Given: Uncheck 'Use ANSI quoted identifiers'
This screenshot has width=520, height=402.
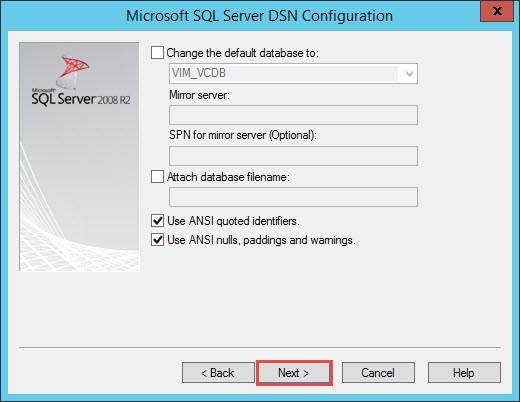Looking at the screenshot, I should (157, 221).
